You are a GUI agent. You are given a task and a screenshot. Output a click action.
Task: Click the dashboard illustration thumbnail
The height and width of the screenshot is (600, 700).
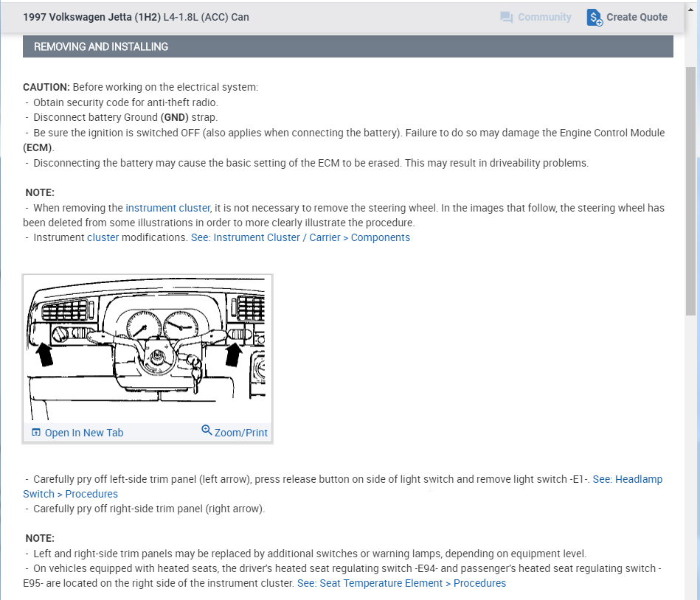tap(148, 349)
